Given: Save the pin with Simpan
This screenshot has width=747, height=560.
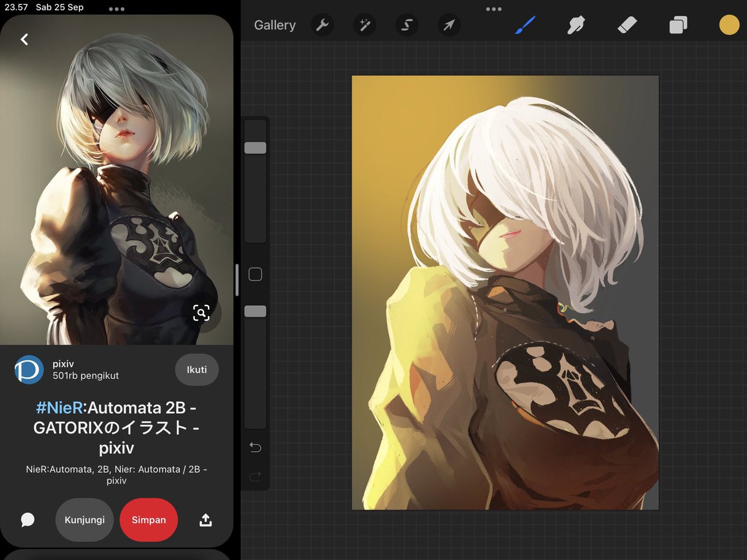Looking at the screenshot, I should (149, 520).
